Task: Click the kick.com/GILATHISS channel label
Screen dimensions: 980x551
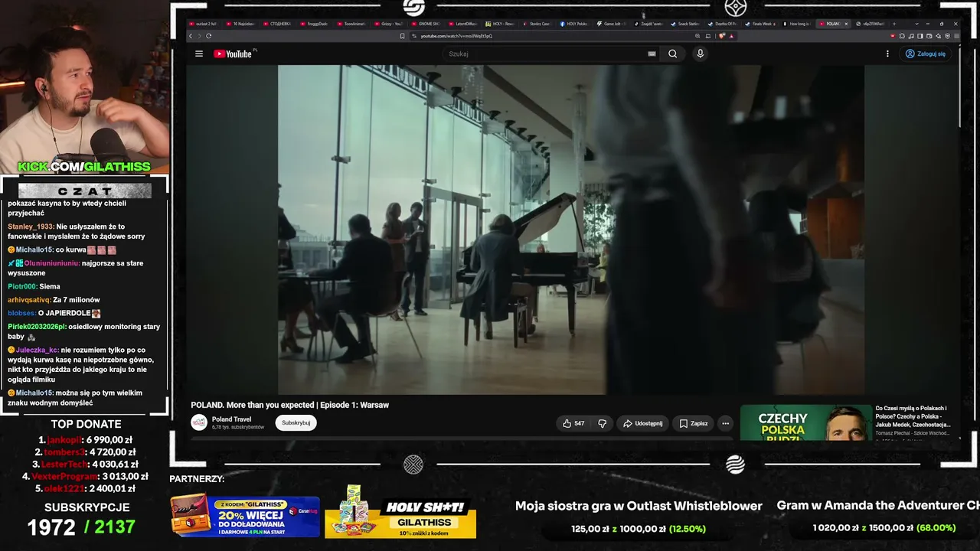Action: [x=84, y=167]
